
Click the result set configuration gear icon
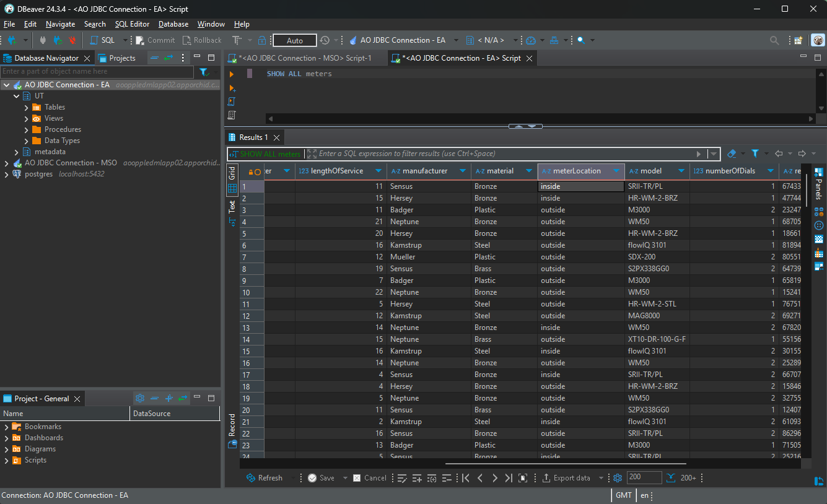617,478
